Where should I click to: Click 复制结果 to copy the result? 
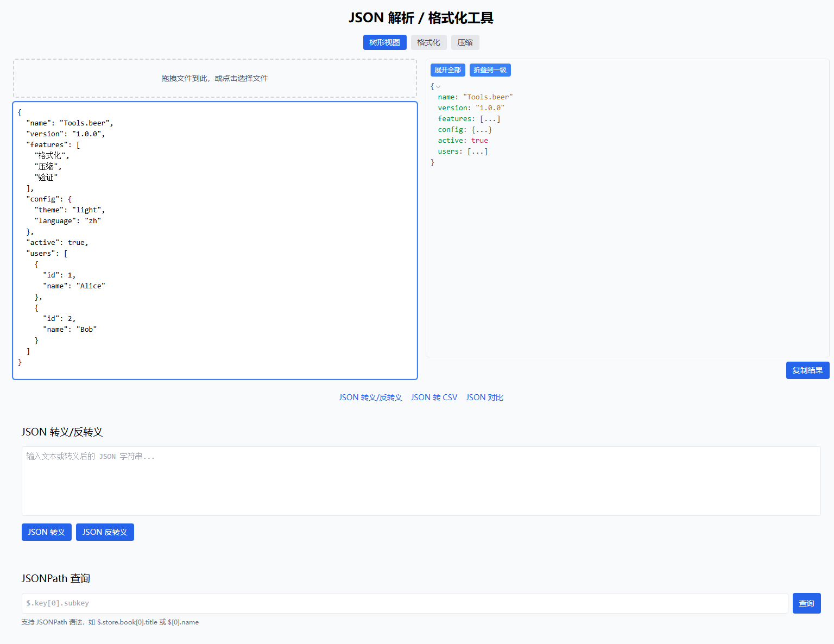(x=807, y=370)
